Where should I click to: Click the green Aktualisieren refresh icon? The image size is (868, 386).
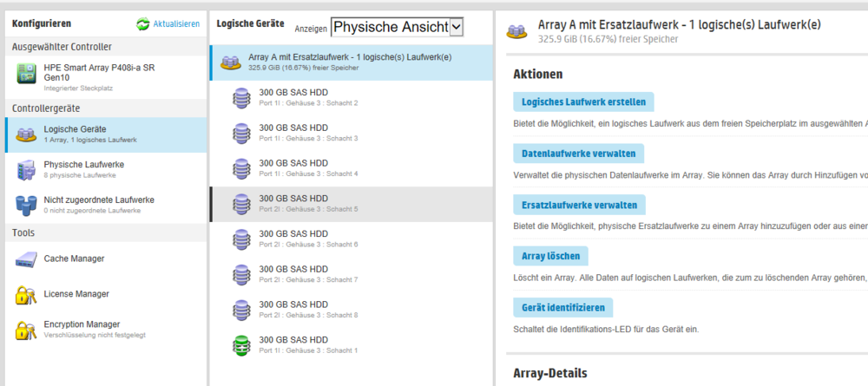coord(143,24)
